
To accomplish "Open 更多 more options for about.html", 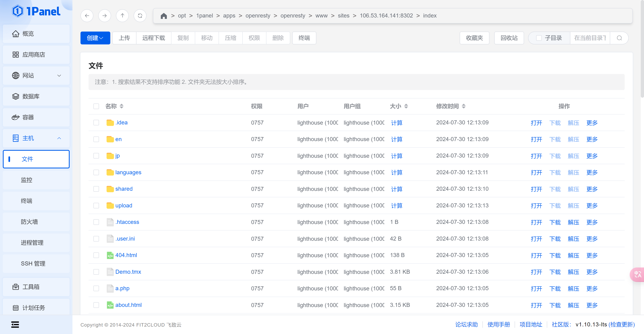I will click(x=592, y=305).
